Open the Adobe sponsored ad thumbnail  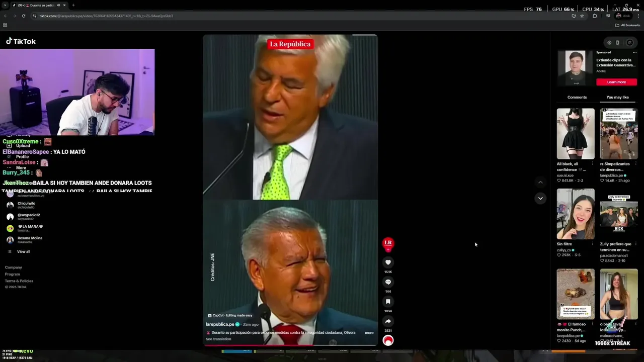[575, 68]
